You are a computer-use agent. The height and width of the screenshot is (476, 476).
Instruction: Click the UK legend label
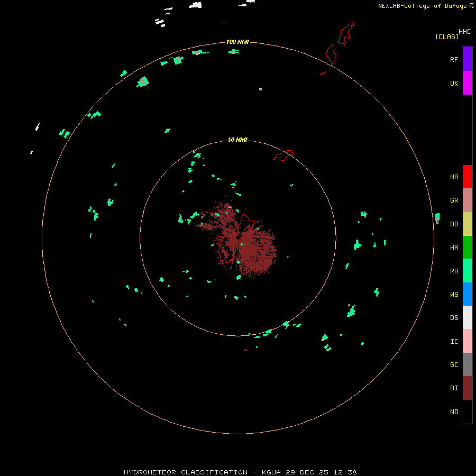click(x=454, y=83)
